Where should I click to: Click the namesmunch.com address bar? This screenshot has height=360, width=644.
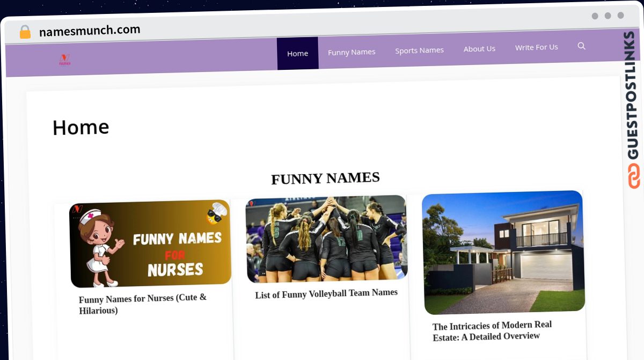click(90, 31)
